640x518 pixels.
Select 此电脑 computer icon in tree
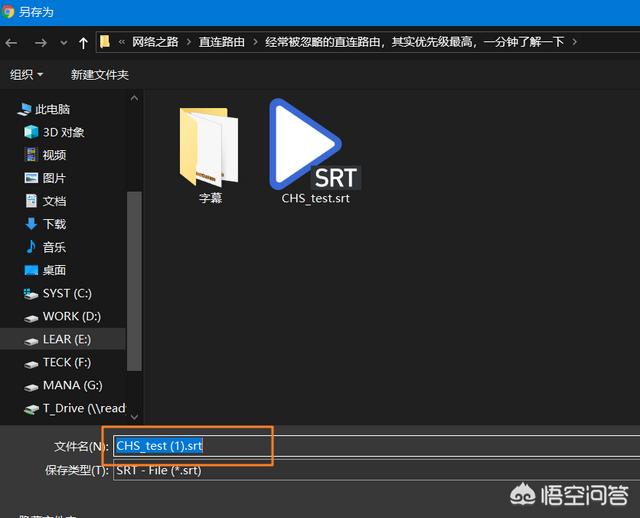tap(25, 109)
